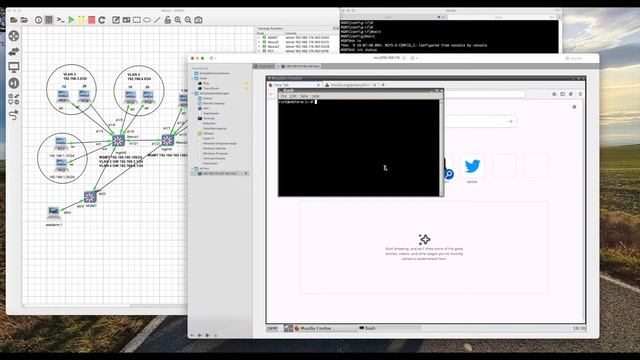Browse routers in GNS3 device sidebar

coord(14,36)
